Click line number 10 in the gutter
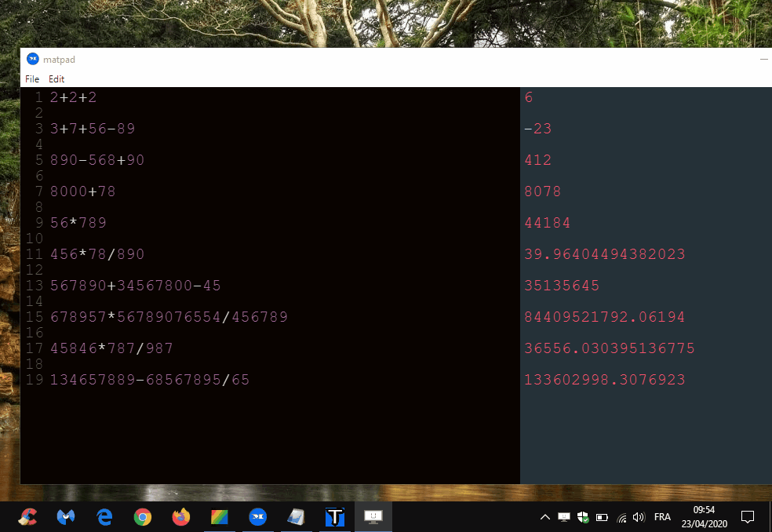Image resolution: width=772 pixels, height=532 pixels. [35, 239]
